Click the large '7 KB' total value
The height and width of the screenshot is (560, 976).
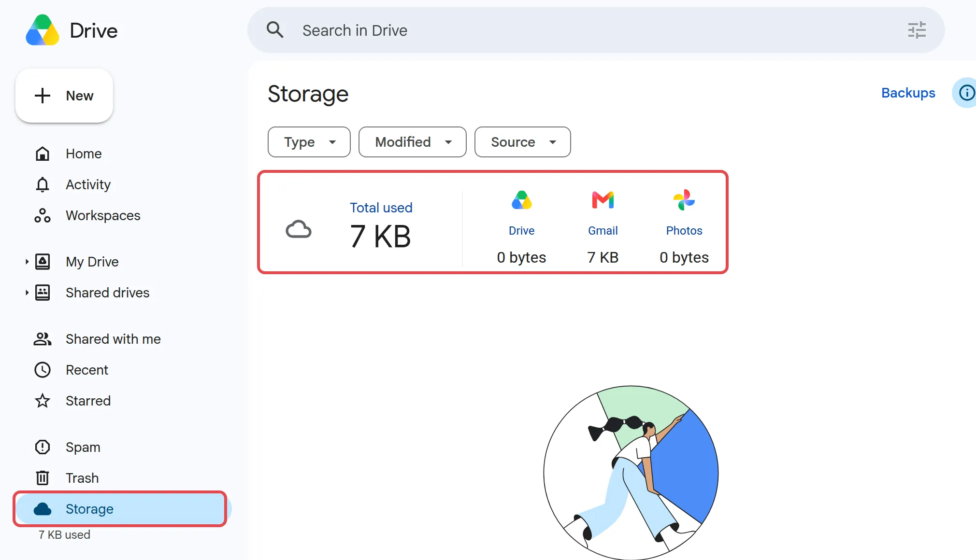pos(380,237)
